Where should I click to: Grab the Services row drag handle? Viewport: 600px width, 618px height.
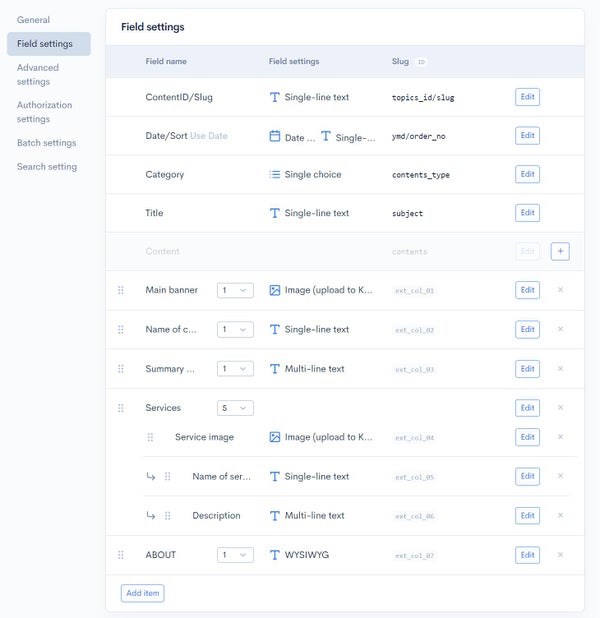(x=121, y=408)
